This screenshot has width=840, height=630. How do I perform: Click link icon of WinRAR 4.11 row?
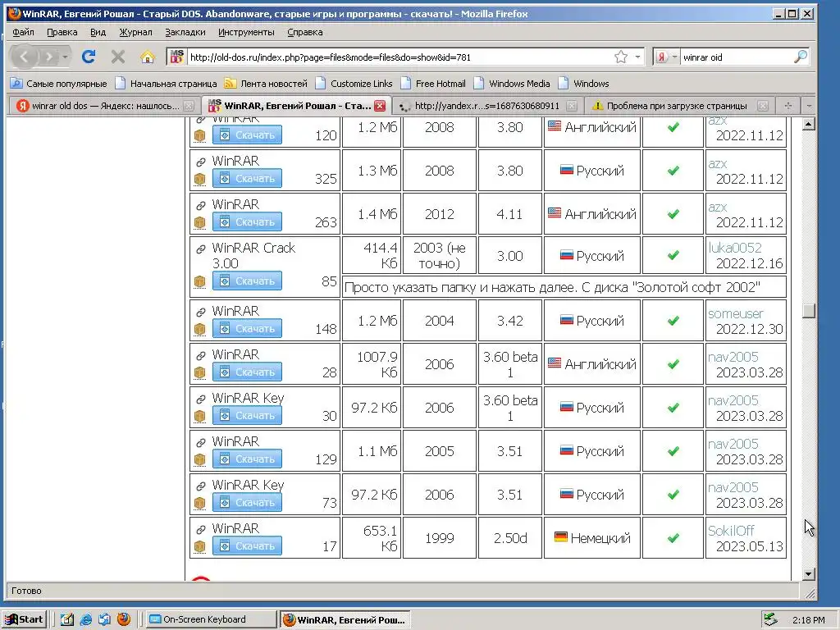pos(200,205)
